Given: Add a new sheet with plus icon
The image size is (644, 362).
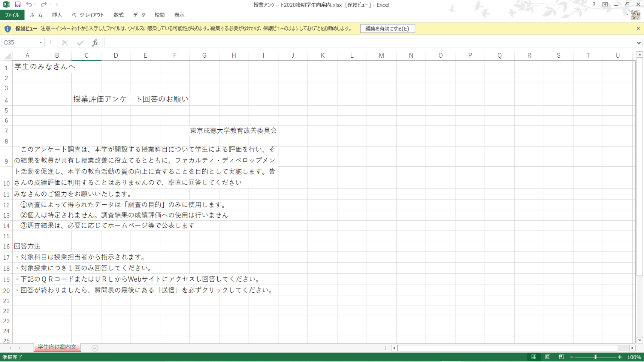Looking at the screenshot, I should tap(95, 348).
